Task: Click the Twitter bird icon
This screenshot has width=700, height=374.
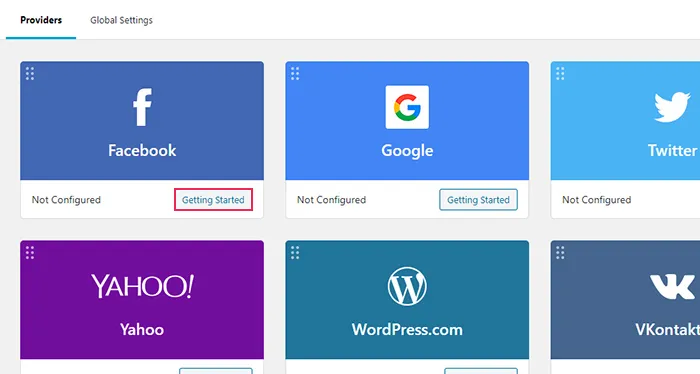Action: 672,107
